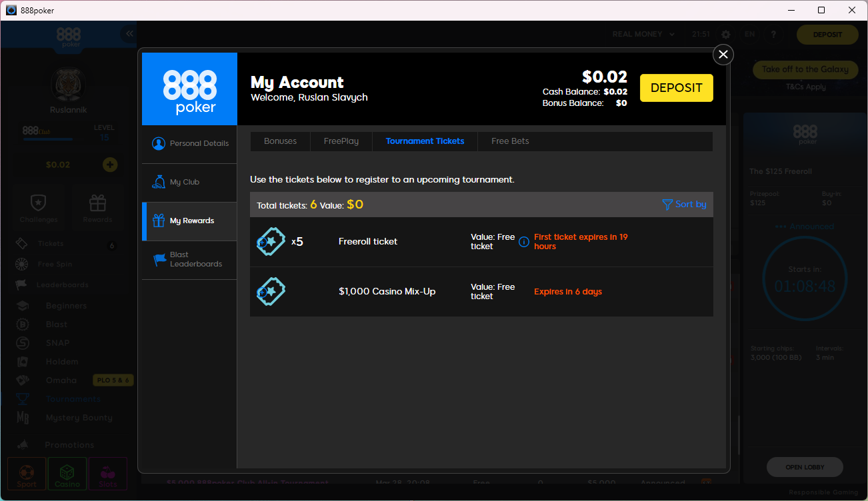Select Omaha games in sidebar
Image resolution: width=868 pixels, height=501 pixels.
(61, 380)
